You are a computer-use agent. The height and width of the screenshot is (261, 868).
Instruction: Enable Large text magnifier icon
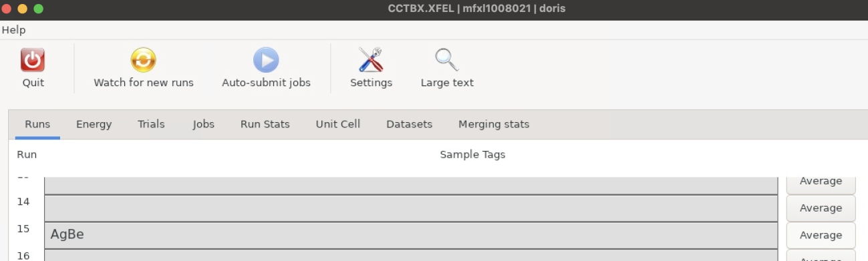447,60
